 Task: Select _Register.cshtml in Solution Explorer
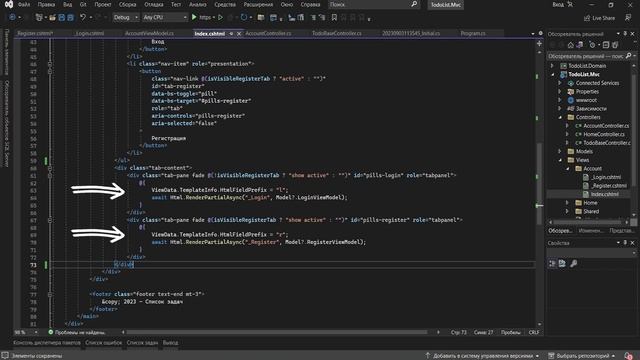(x=609, y=186)
